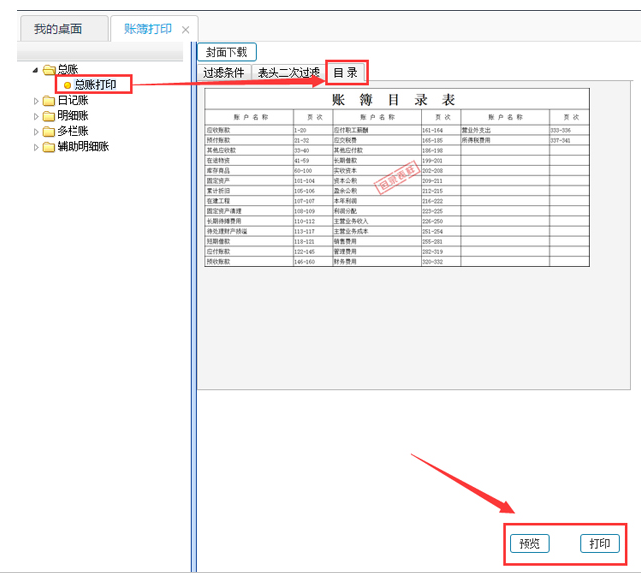Select the 明细账 tree label
The width and height of the screenshot is (641, 573).
point(73,116)
